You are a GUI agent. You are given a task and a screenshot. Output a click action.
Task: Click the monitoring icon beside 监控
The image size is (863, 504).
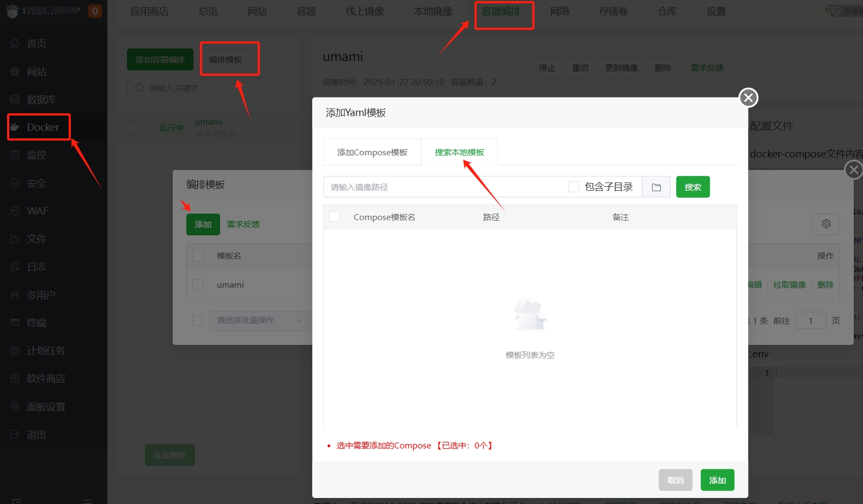(15, 155)
